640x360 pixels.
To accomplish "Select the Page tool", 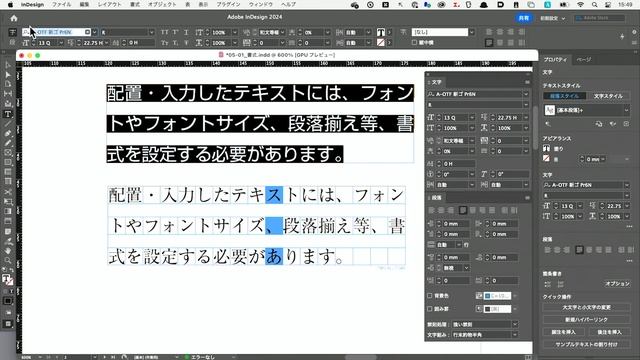I will point(8,84).
